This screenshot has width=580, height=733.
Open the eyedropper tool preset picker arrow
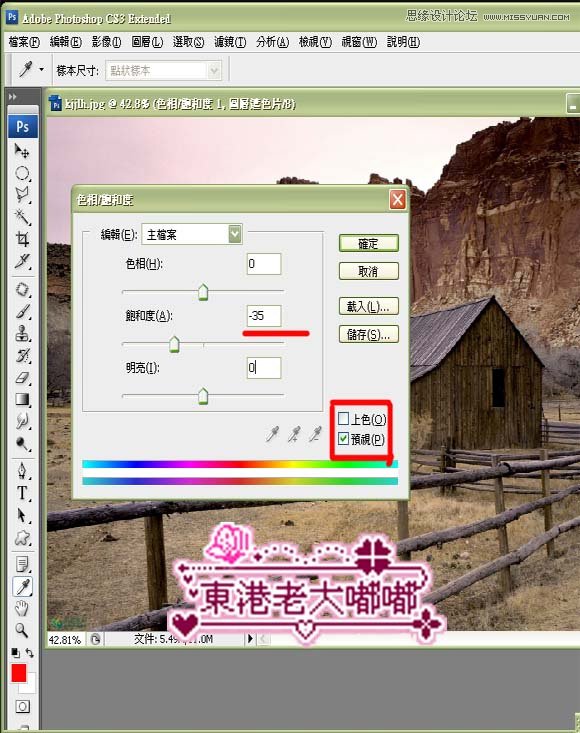(42, 70)
